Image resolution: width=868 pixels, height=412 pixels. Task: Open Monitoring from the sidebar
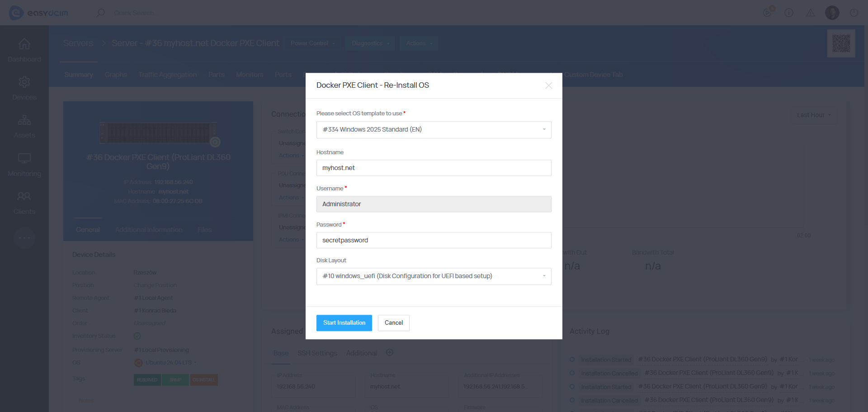(24, 165)
